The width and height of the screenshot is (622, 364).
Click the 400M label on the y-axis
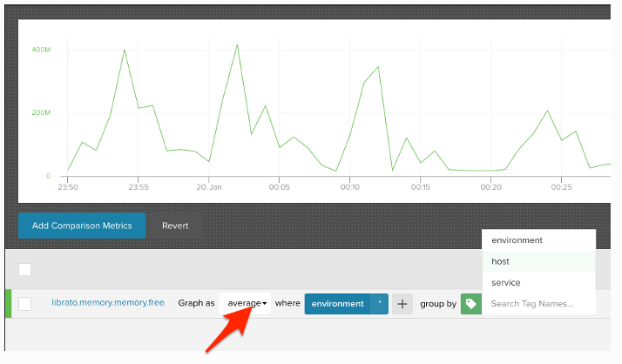(41, 50)
